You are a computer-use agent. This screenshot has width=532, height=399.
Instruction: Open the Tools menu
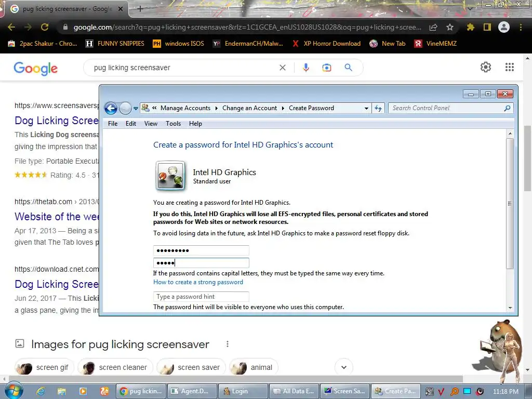(173, 124)
